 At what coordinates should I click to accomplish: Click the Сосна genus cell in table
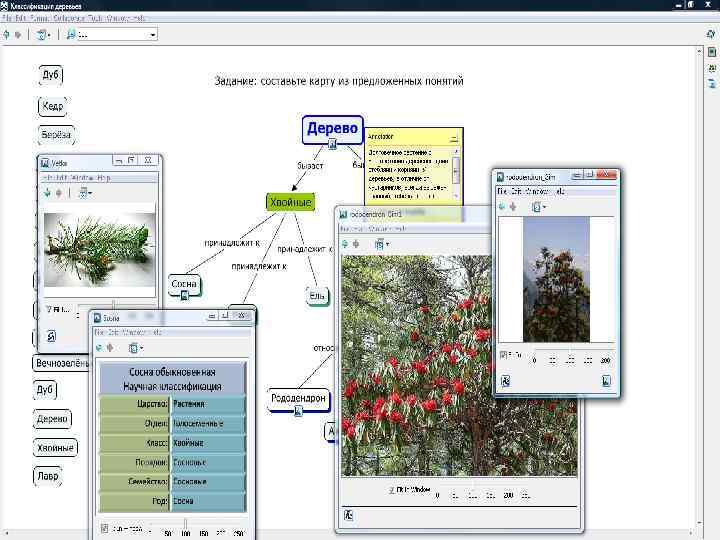coord(208,501)
